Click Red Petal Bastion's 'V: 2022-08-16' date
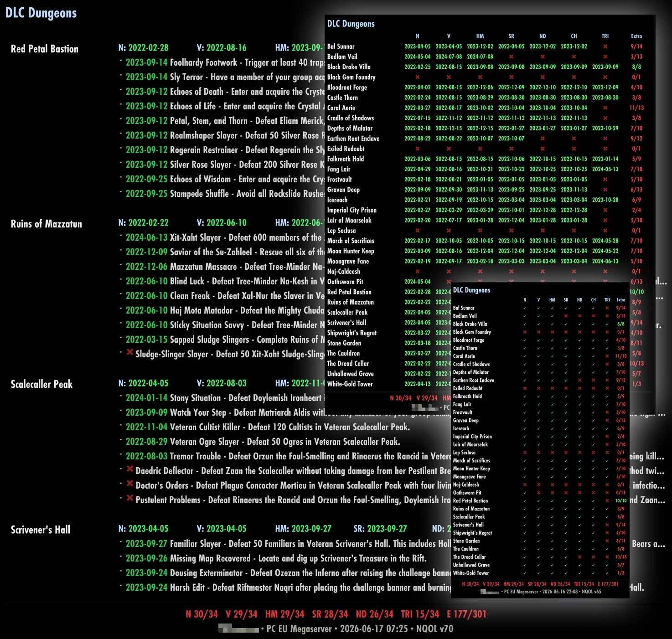672x639 pixels. [x=222, y=48]
